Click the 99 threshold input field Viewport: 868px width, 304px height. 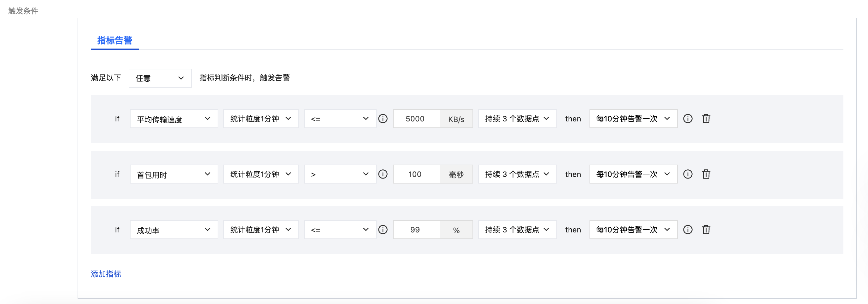tap(416, 230)
